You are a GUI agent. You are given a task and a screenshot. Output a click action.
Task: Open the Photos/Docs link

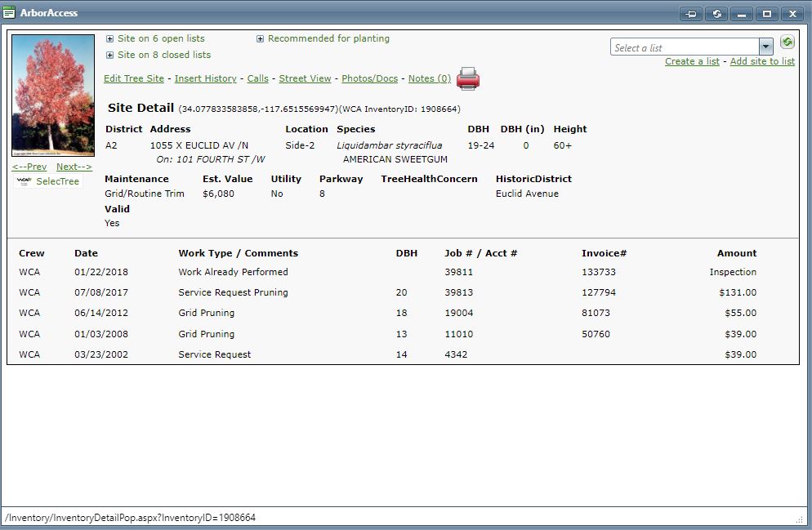point(369,78)
